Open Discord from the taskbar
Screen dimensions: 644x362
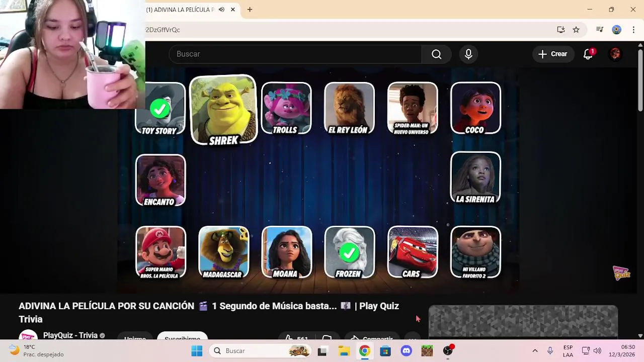coord(406,350)
